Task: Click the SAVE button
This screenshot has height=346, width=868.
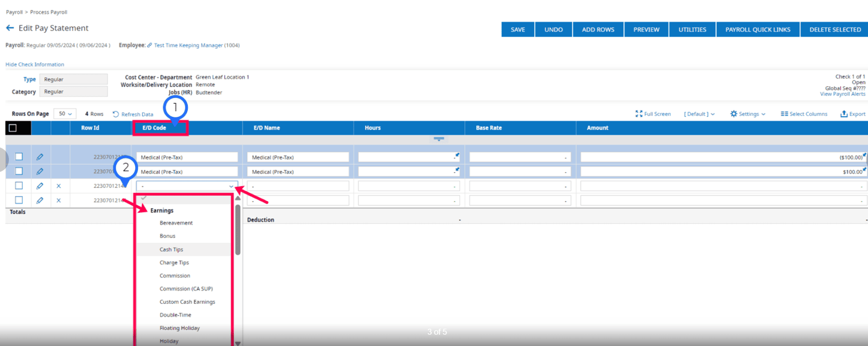Action: 518,30
